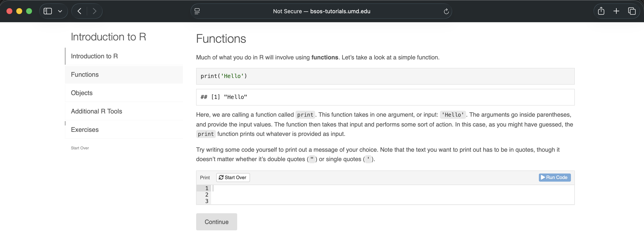This screenshot has width=644, height=250.
Task: Go forward with the forward arrow
Action: [x=94, y=11]
